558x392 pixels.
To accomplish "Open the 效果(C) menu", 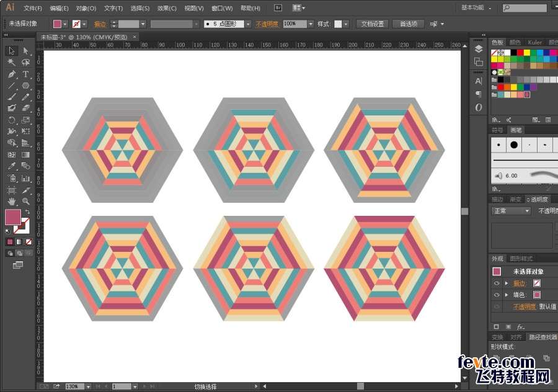I will (x=167, y=8).
